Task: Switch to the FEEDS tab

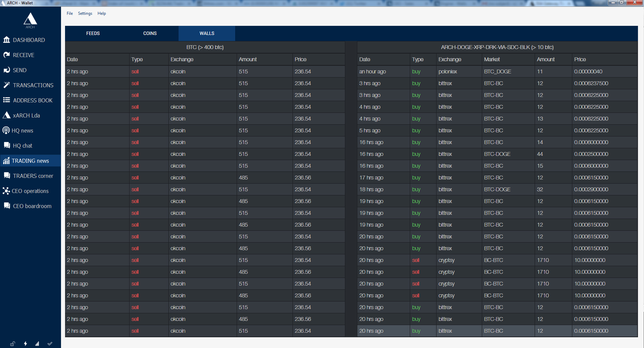Action: point(93,33)
